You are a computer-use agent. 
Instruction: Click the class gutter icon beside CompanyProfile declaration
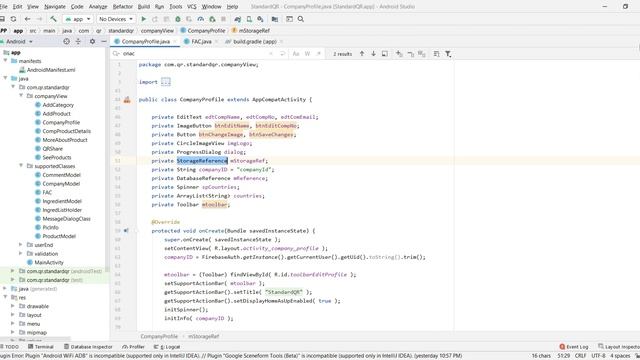127,100
